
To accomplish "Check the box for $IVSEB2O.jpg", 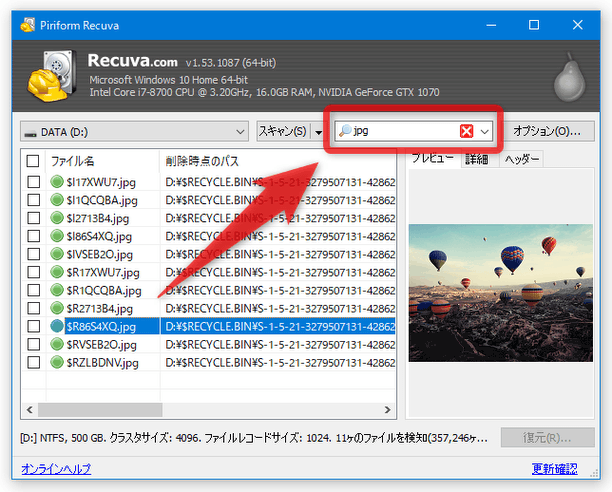I will pos(34,254).
